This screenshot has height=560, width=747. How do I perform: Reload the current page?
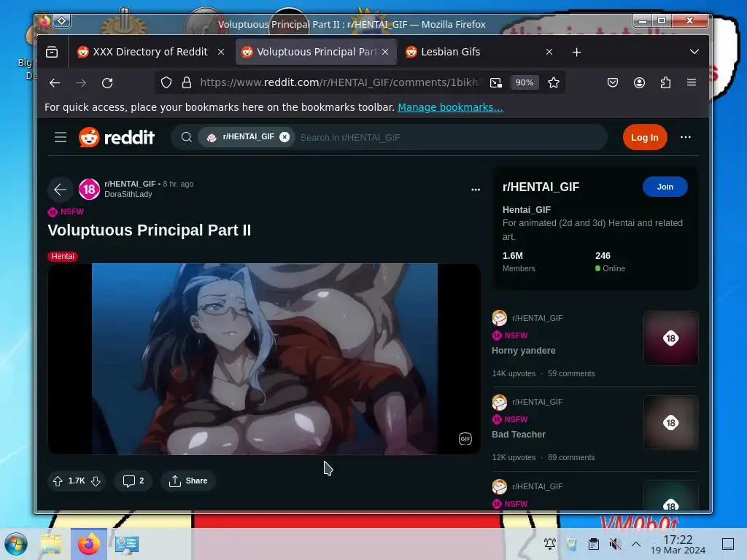point(107,83)
